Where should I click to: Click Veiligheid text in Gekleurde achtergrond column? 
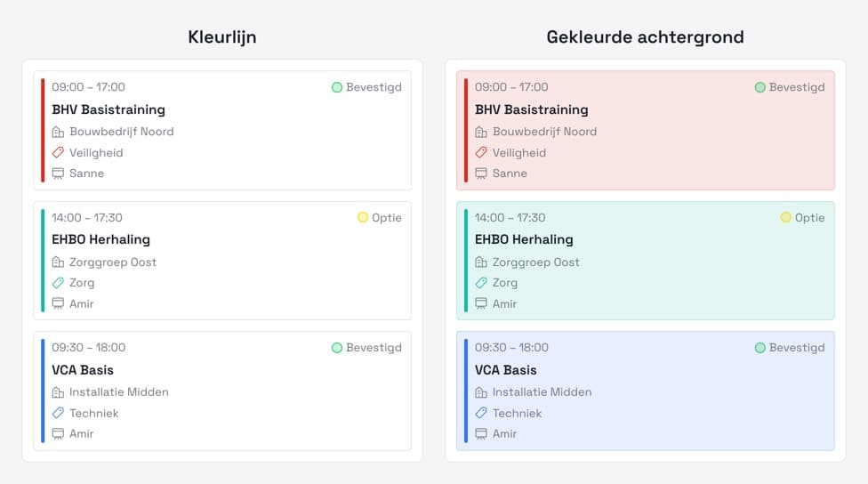(519, 153)
